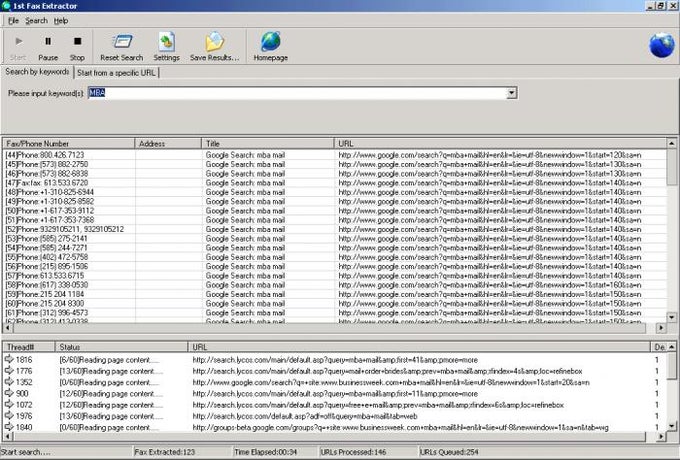Expand the keyword input dropdown arrow
Image resolution: width=680 pixels, height=460 pixels.
(512, 93)
